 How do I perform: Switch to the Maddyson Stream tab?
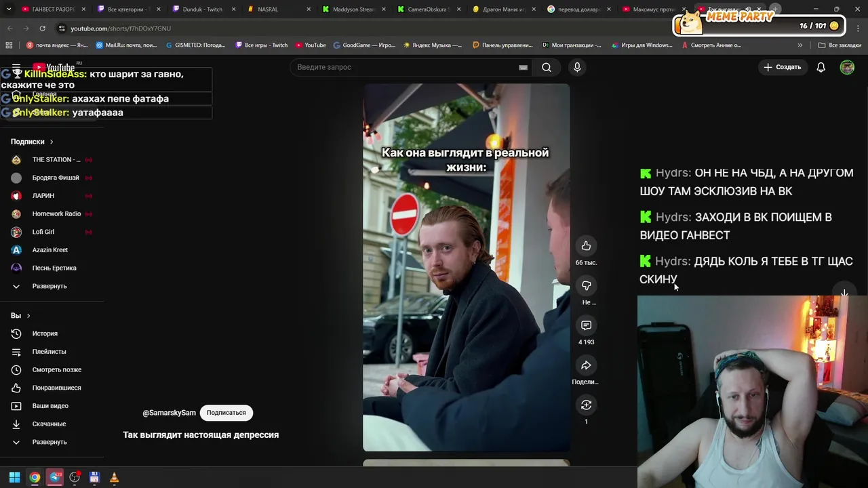pos(353,9)
